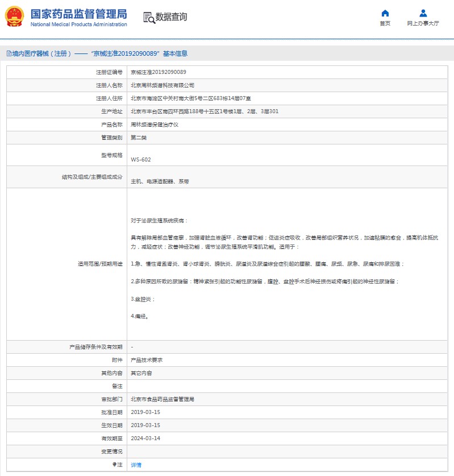Select the 批准日期 value 2019-03-15
This screenshot has width=454, height=476.
(145, 412)
